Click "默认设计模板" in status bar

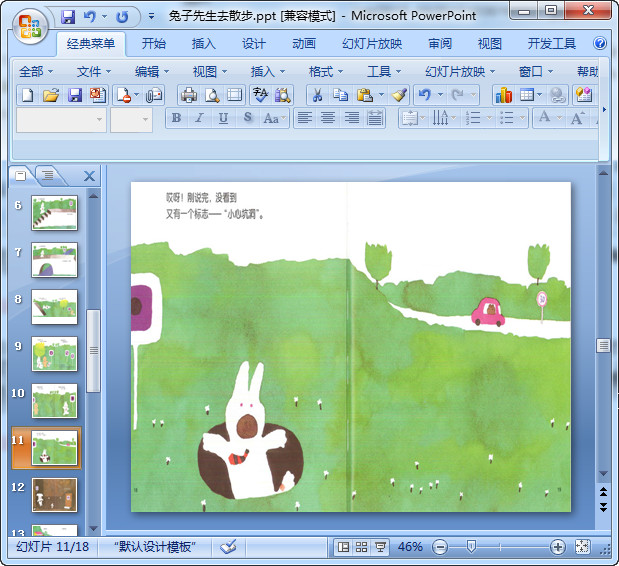pos(154,547)
